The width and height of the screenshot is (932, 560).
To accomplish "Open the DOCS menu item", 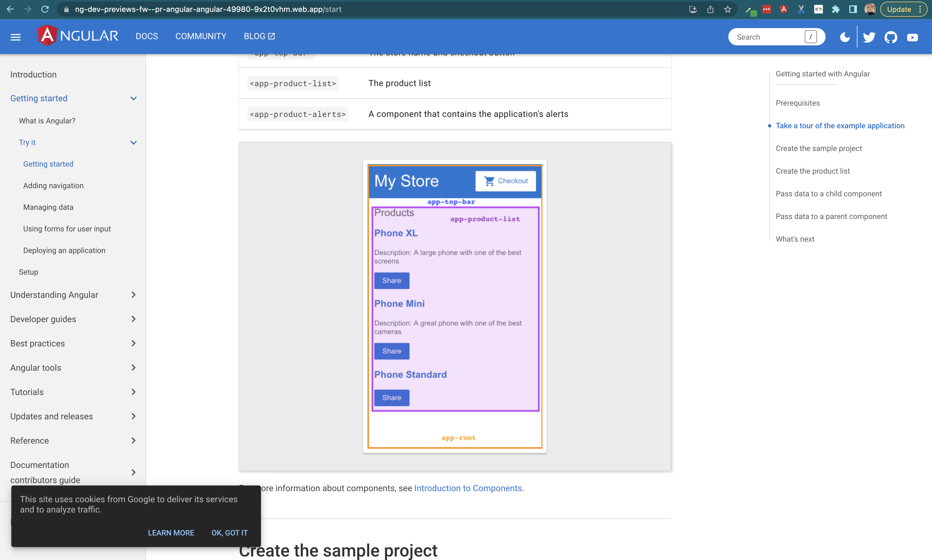I will 147,36.
